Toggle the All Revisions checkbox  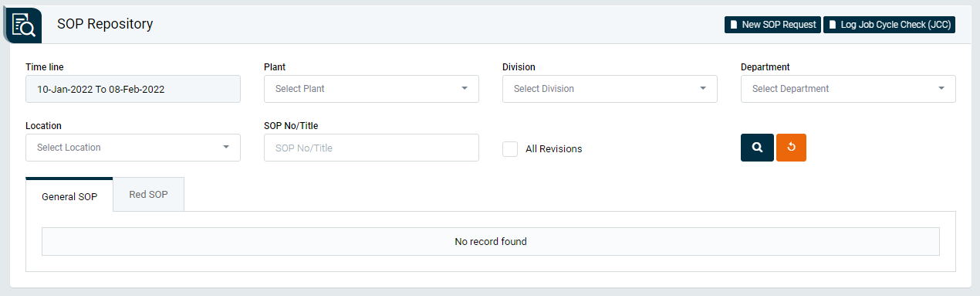[x=510, y=148]
